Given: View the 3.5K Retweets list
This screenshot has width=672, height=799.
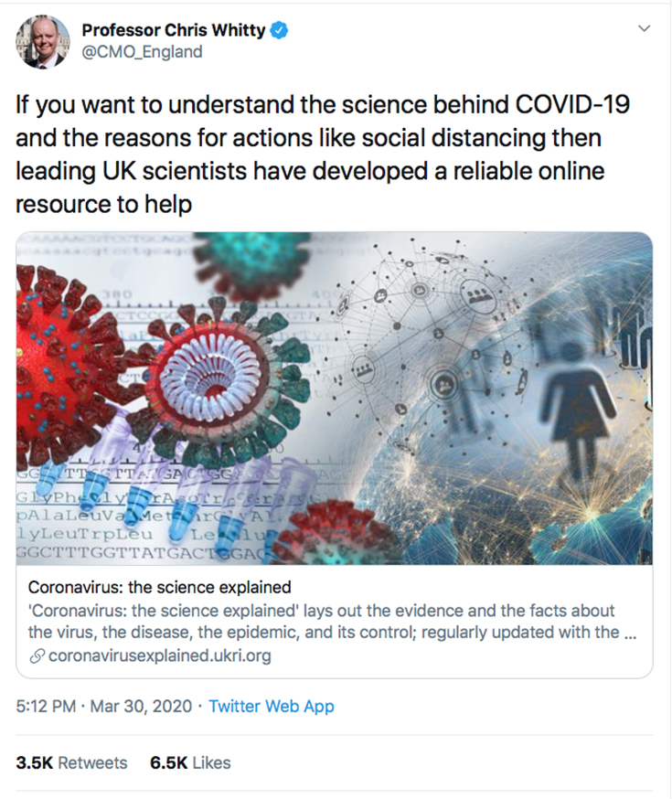Looking at the screenshot, I should (x=72, y=762).
